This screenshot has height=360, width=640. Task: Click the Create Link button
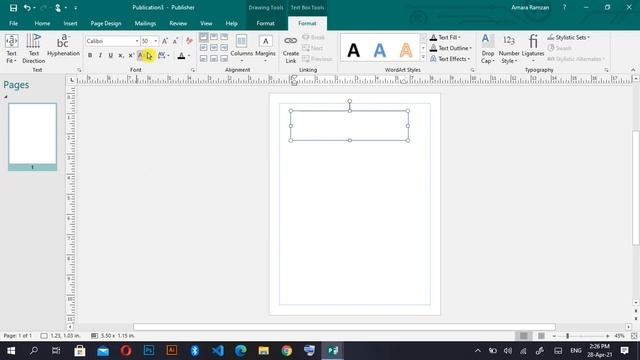coord(291,49)
